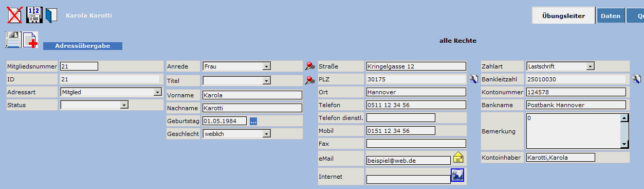This screenshot has width=644, height=189.
Task: Switch to the Daten tab
Action: pyautogui.click(x=611, y=16)
